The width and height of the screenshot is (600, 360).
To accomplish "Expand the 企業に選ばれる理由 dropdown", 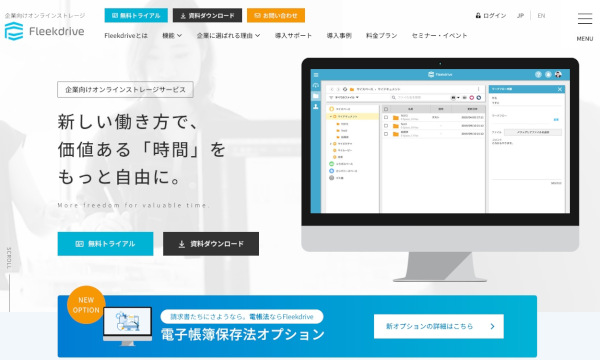I will pyautogui.click(x=228, y=36).
